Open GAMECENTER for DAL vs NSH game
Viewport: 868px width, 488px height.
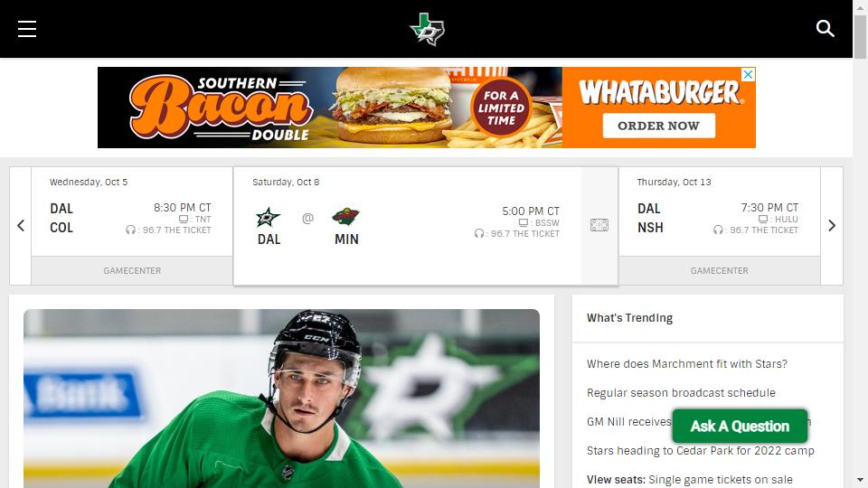coord(719,270)
